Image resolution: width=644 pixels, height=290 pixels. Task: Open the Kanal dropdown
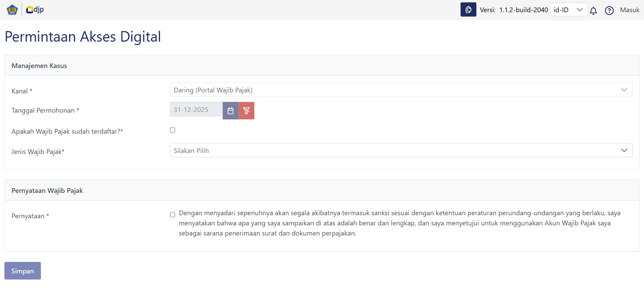(401, 90)
